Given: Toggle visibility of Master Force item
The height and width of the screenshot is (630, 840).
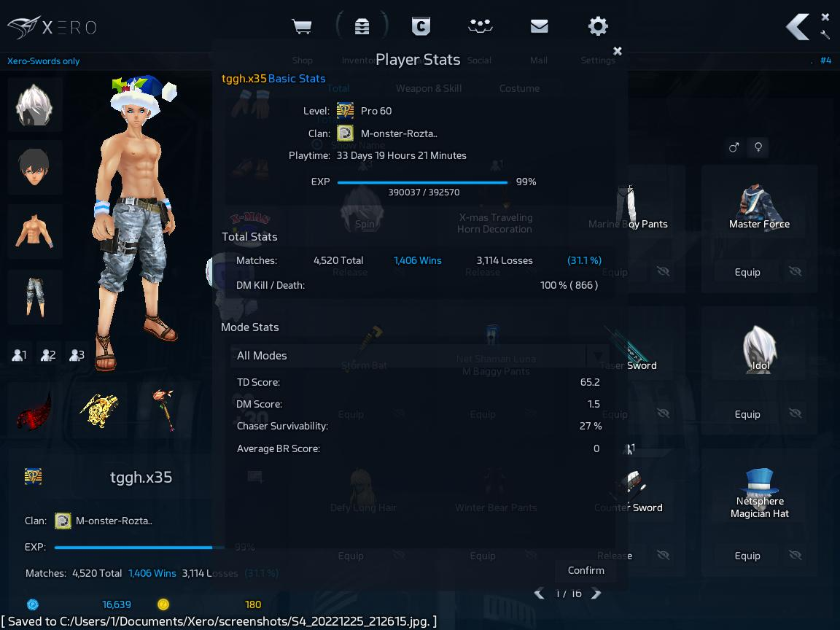Looking at the screenshot, I should [796, 272].
